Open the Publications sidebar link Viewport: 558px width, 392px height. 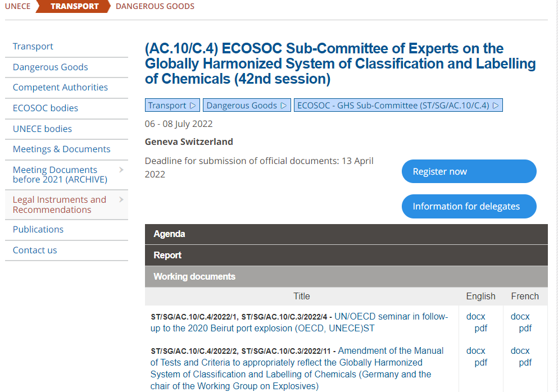pyautogui.click(x=38, y=229)
